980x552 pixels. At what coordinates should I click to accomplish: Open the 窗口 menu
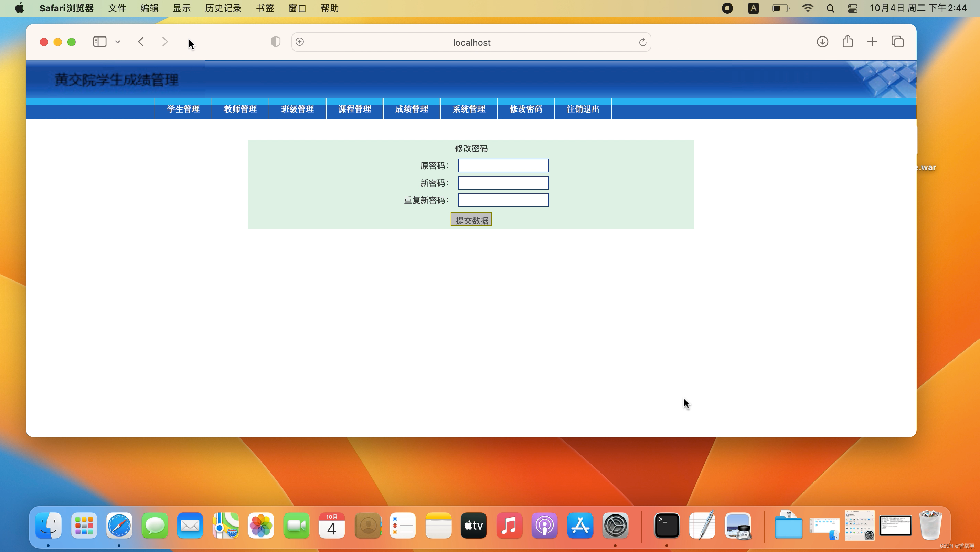click(x=298, y=8)
